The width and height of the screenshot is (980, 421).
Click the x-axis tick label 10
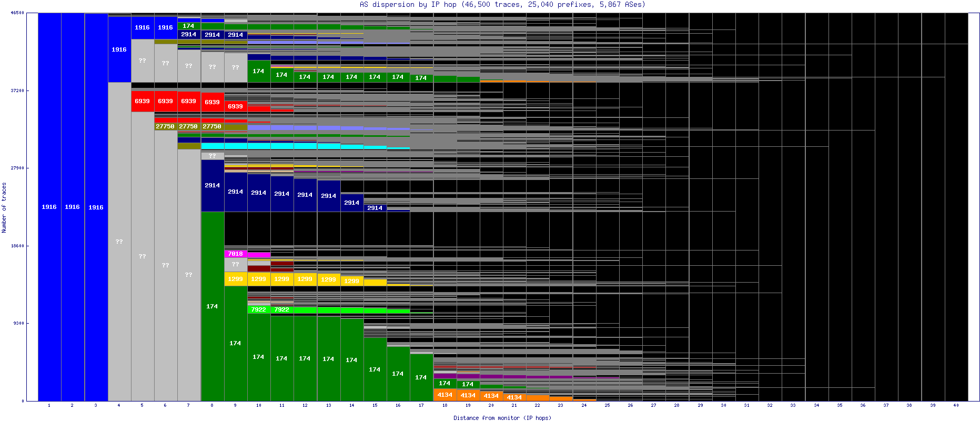(259, 405)
